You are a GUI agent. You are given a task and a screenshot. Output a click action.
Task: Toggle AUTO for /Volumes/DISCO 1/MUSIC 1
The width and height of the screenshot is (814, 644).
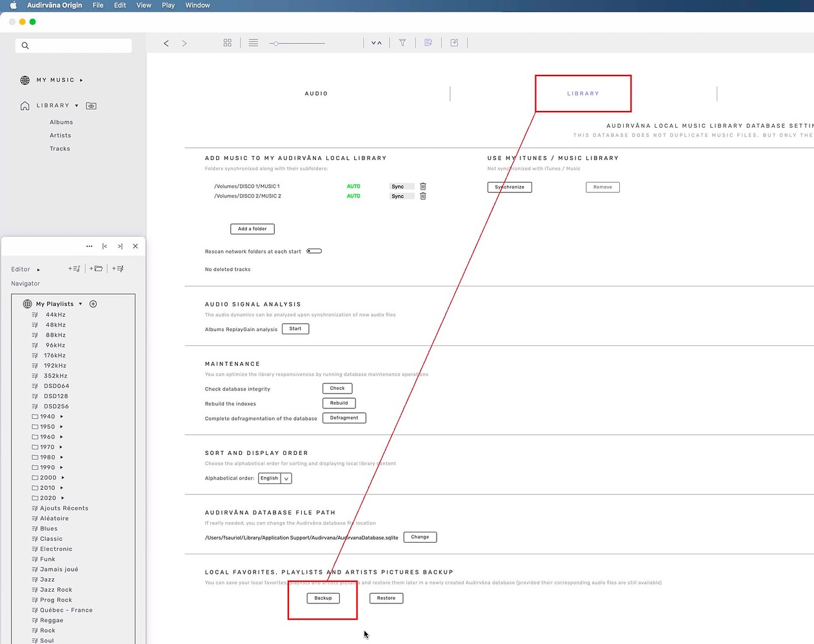[353, 186]
